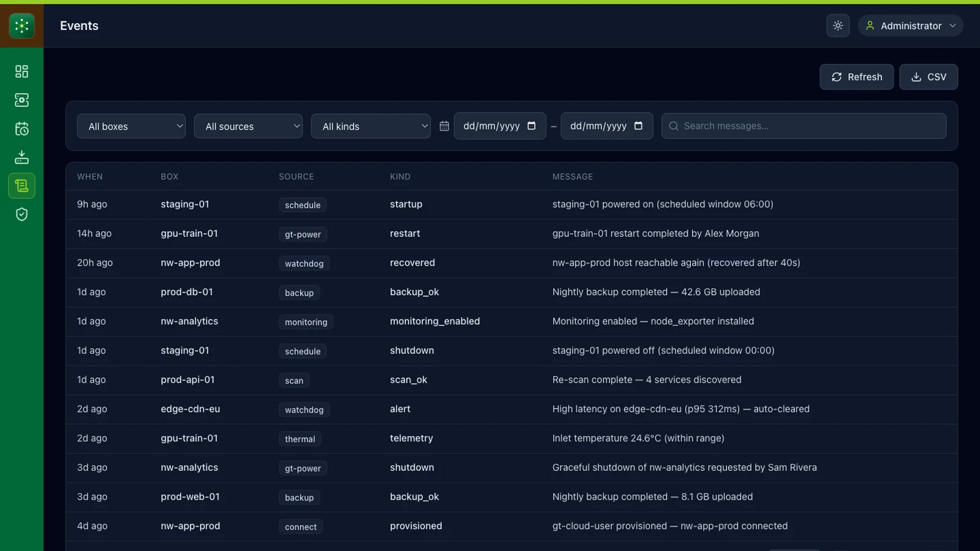
Task: Click the '9h ago' timestamp
Action: (92, 204)
